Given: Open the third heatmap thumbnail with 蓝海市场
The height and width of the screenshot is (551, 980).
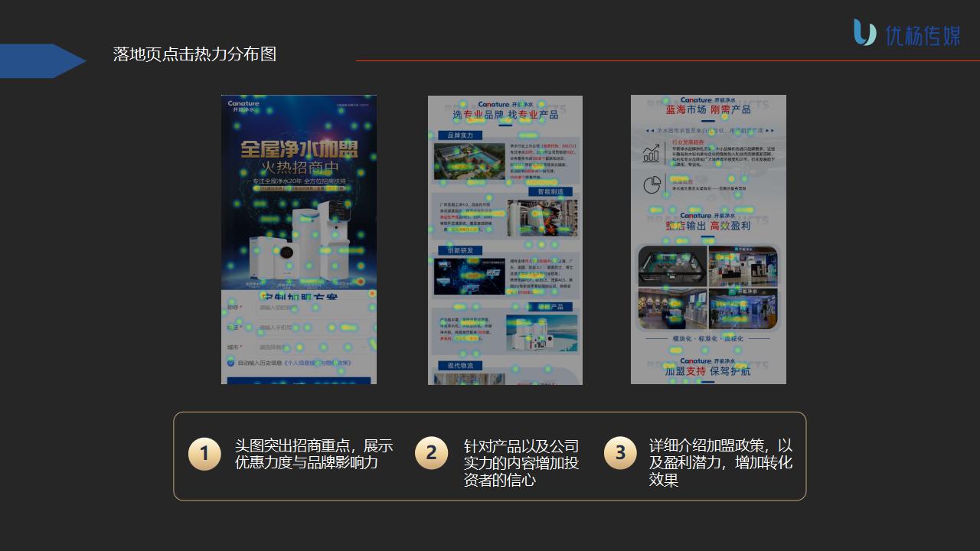Looking at the screenshot, I should (708, 240).
